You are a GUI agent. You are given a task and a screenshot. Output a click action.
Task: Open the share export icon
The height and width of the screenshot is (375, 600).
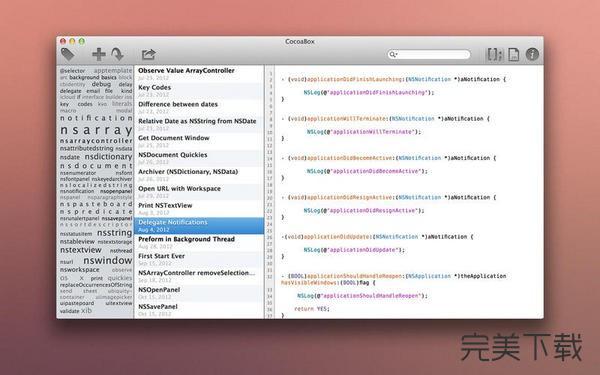coord(148,54)
